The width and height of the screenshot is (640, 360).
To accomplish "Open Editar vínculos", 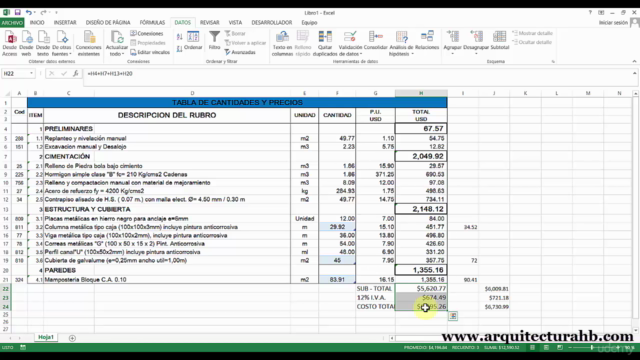I will [x=150, y=52].
